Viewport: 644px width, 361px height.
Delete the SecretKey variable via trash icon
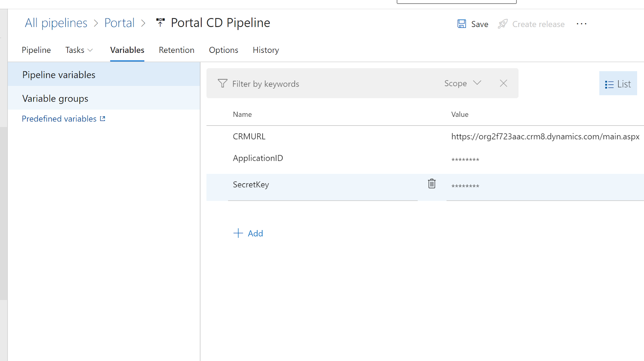pyautogui.click(x=431, y=183)
